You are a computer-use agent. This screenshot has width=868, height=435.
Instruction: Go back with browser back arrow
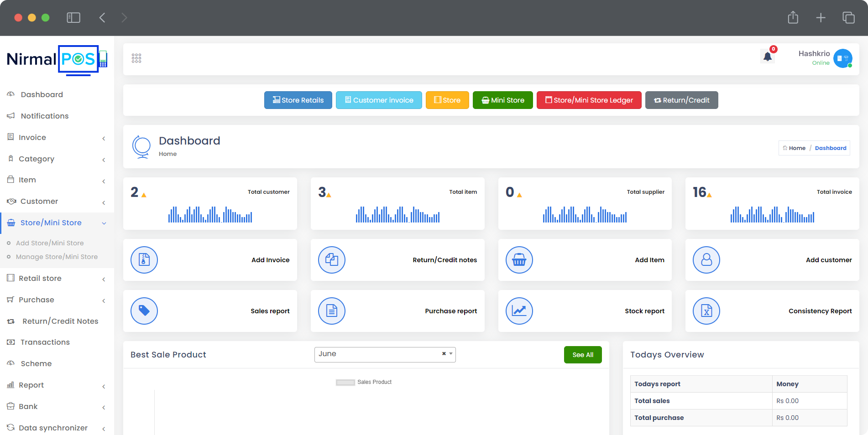[x=102, y=18]
